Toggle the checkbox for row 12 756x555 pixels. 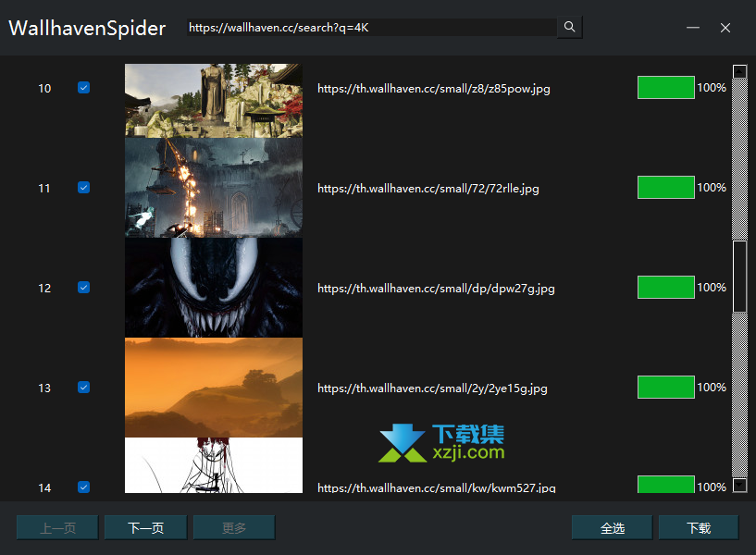(x=83, y=288)
